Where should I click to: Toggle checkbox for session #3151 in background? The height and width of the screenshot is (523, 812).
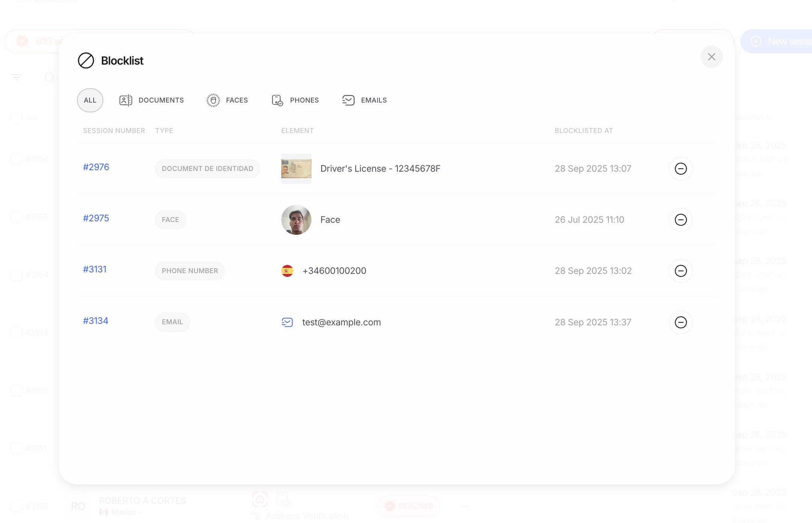(x=17, y=448)
